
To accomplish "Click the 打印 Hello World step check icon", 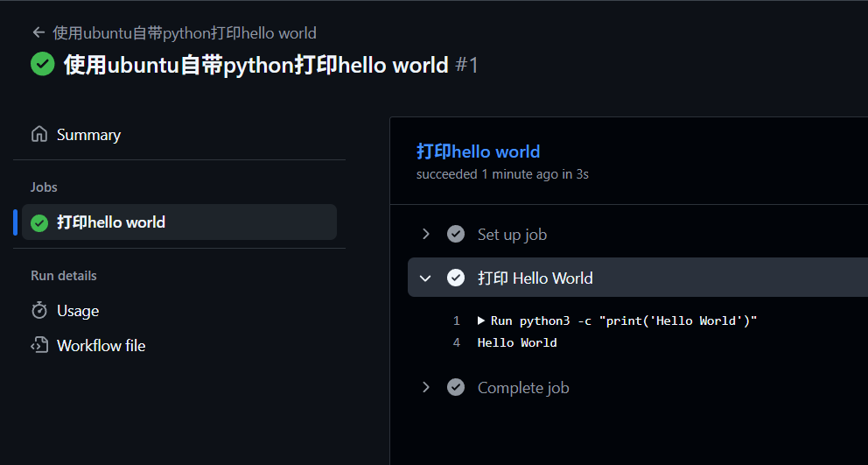I will [x=456, y=278].
